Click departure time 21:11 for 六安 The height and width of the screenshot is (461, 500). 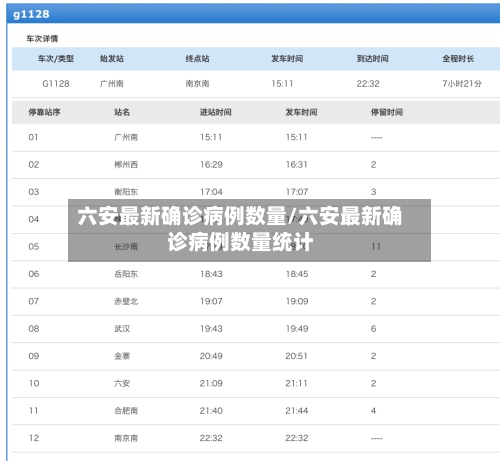[x=296, y=383]
